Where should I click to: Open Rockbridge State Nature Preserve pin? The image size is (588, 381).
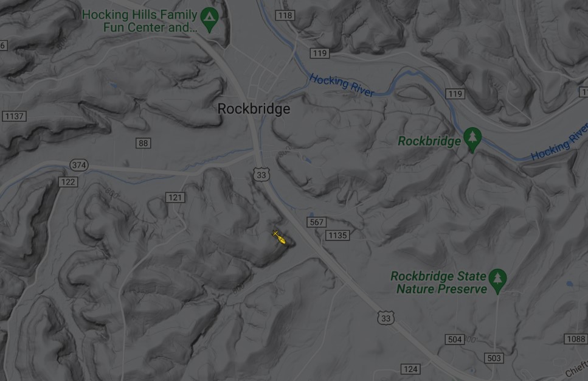coord(497,281)
